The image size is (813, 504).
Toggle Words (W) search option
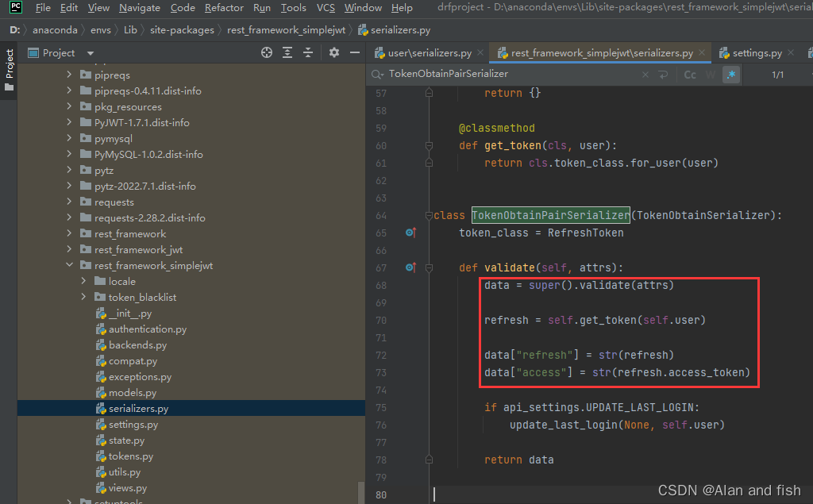point(711,75)
